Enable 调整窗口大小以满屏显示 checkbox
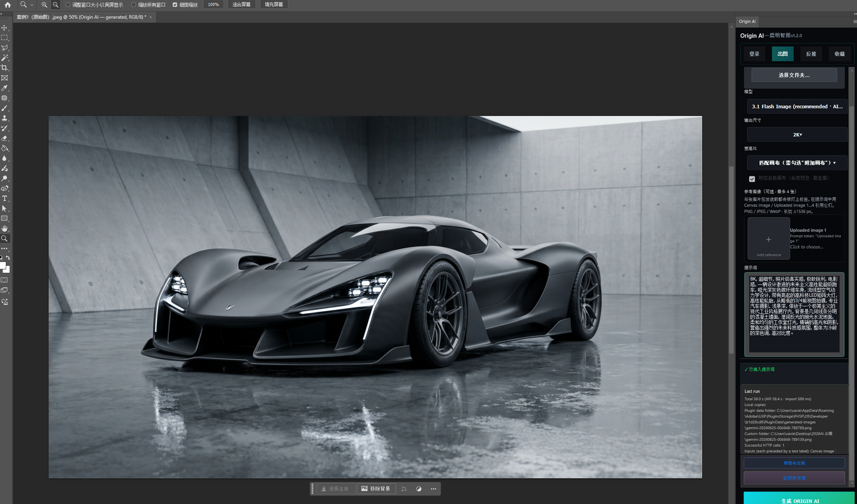 point(68,4)
